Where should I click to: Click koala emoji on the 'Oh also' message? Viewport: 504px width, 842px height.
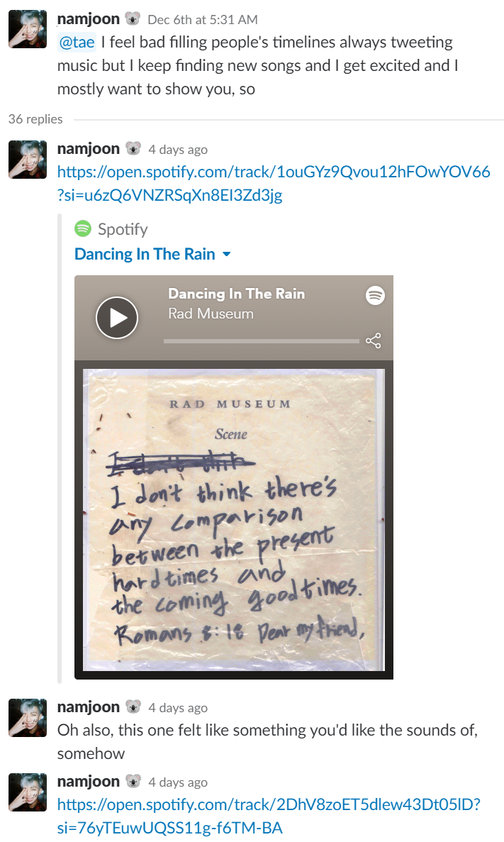pyautogui.click(x=133, y=707)
